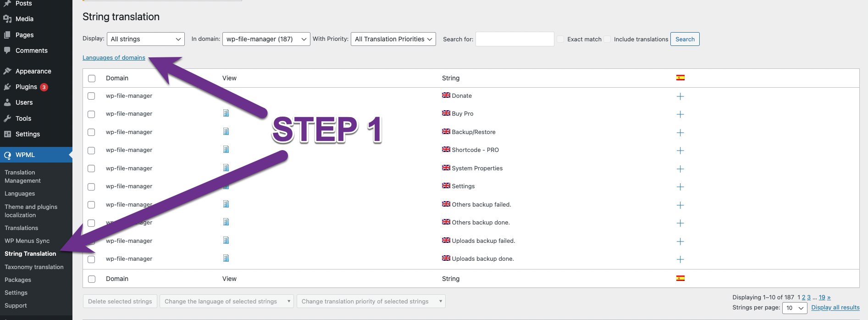This screenshot has width=868, height=320.
Task: Click the Plugins update count badge
Action: pyautogui.click(x=44, y=87)
